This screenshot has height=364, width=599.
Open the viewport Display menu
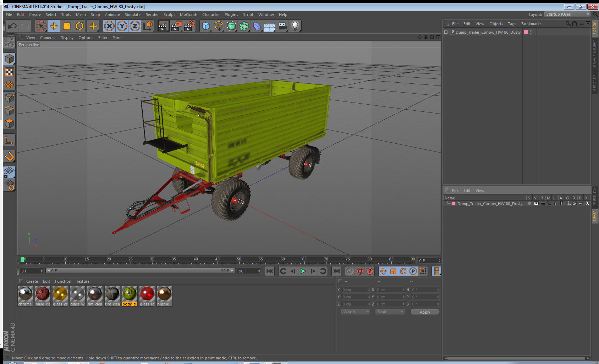click(x=67, y=38)
